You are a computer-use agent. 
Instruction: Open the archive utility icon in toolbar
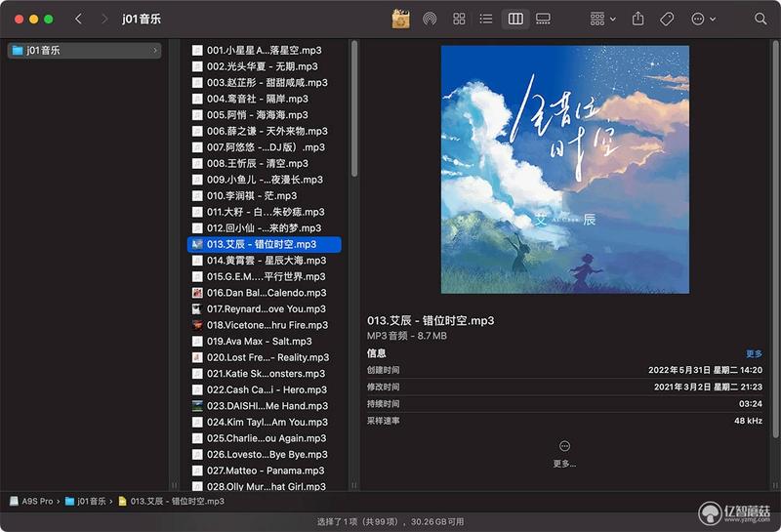coord(400,19)
